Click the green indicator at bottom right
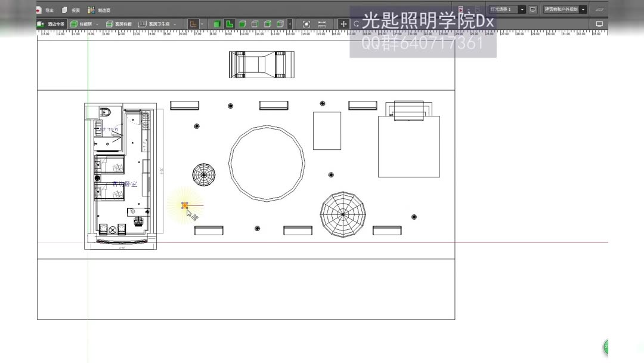Viewport: 644px width, 363px height. pos(606,346)
